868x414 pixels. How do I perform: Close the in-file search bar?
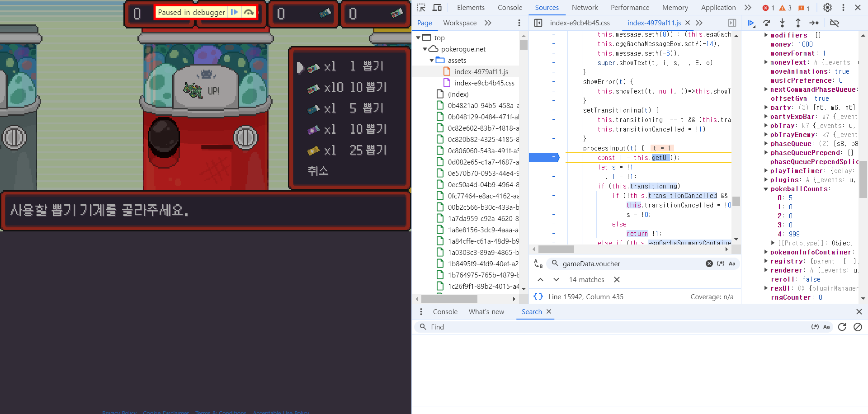click(x=617, y=280)
